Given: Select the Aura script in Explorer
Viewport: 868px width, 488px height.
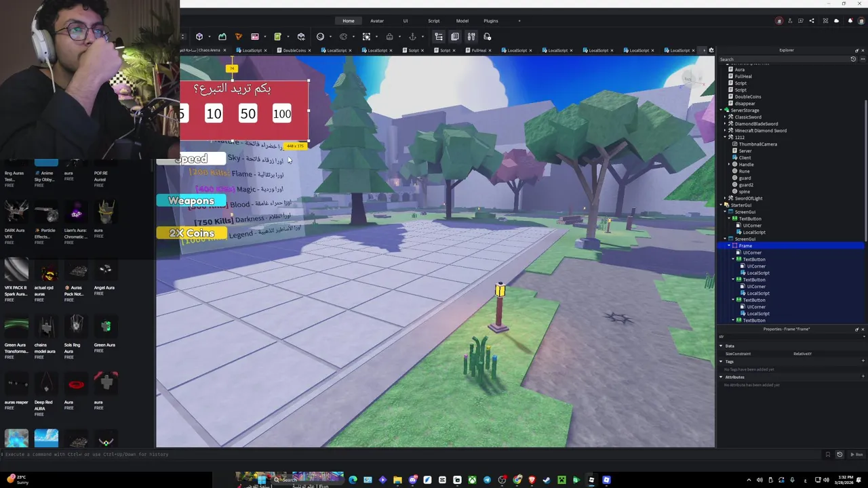Looking at the screenshot, I should [x=739, y=70].
